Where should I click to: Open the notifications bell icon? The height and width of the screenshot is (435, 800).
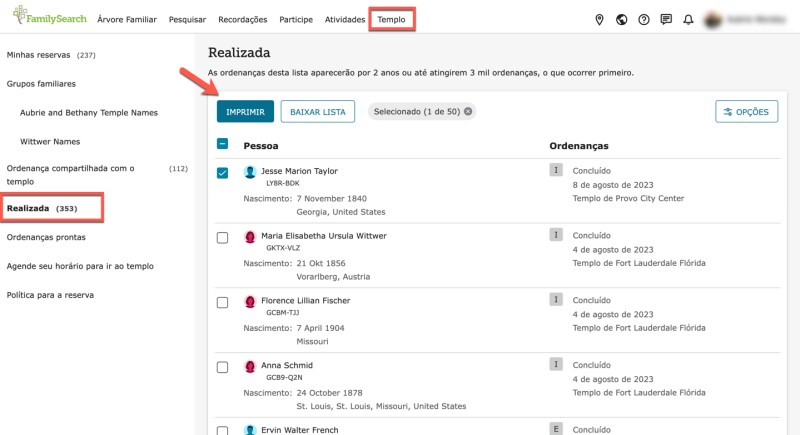coord(688,19)
